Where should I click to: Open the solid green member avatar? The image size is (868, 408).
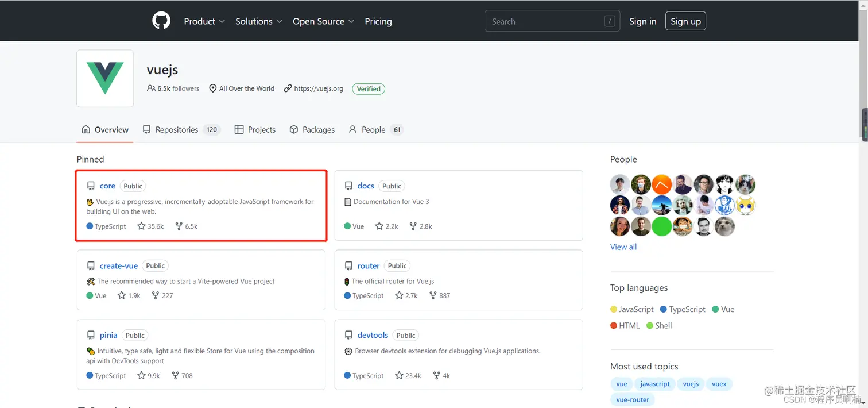(x=662, y=226)
